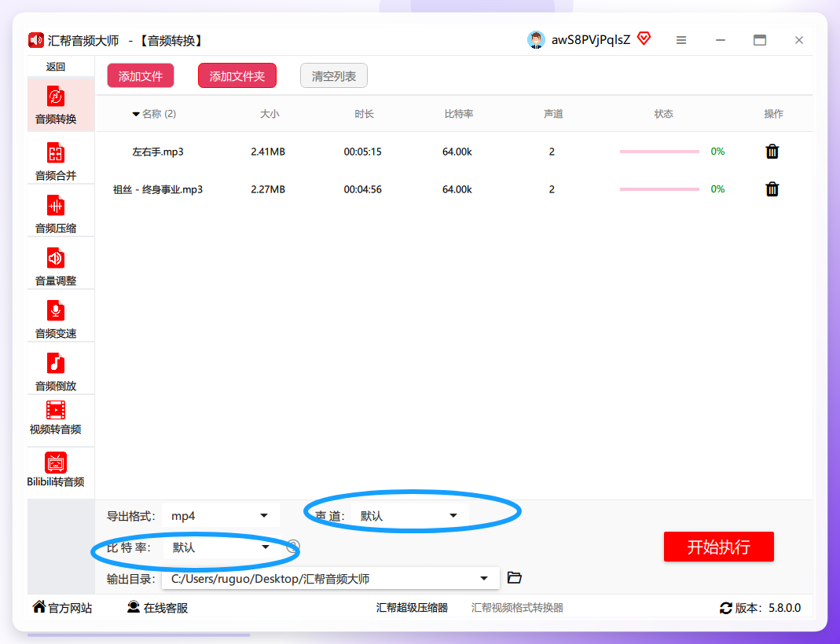The height and width of the screenshot is (644, 840).
Task: Click the 添加文件 button
Action: pyautogui.click(x=141, y=76)
